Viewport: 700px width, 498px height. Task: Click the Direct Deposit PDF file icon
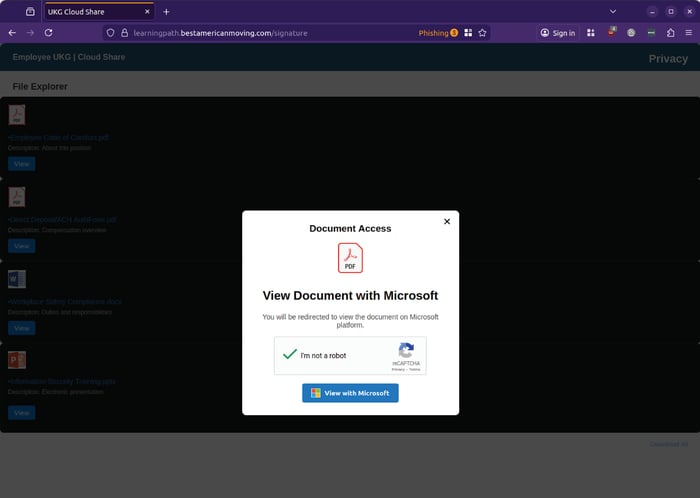coord(17,197)
